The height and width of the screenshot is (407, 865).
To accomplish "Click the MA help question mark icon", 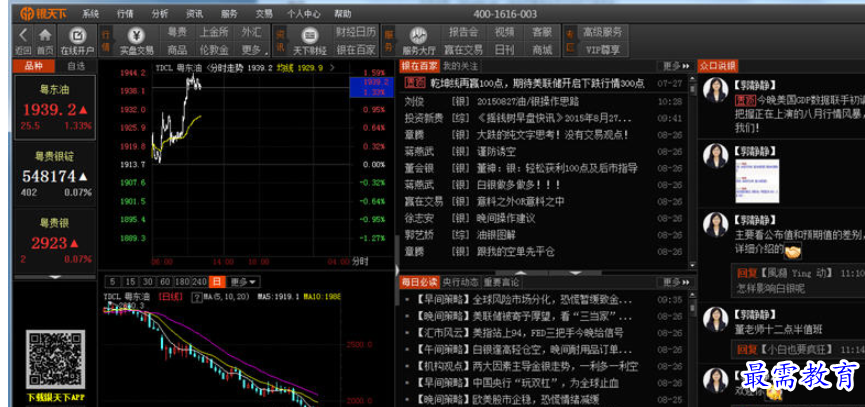I will 196,297.
